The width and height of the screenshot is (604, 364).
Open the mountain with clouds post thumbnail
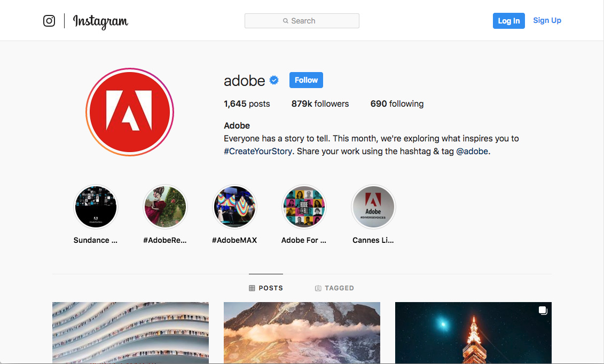point(302,333)
